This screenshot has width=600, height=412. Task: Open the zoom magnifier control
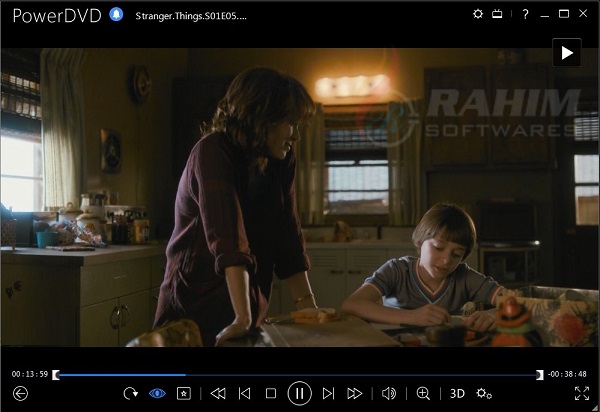click(x=423, y=394)
